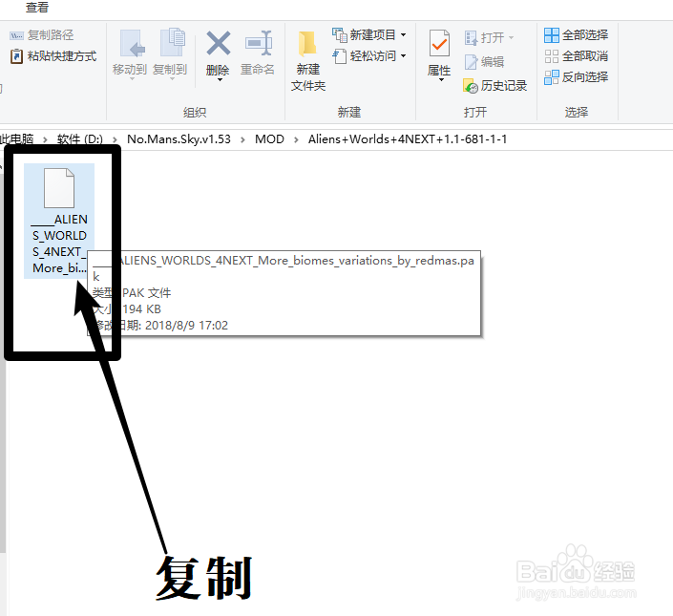
Task: Create a New folder (新建文件夹)
Action: [308, 60]
